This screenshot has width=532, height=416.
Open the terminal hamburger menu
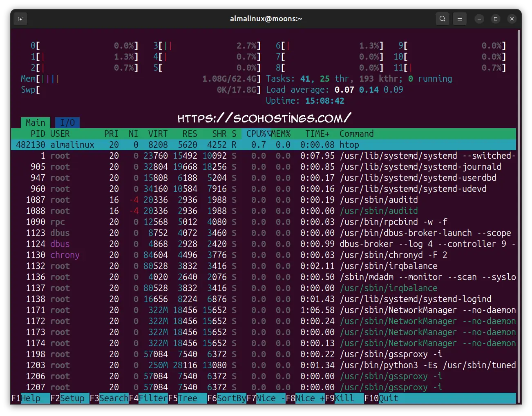click(x=460, y=19)
